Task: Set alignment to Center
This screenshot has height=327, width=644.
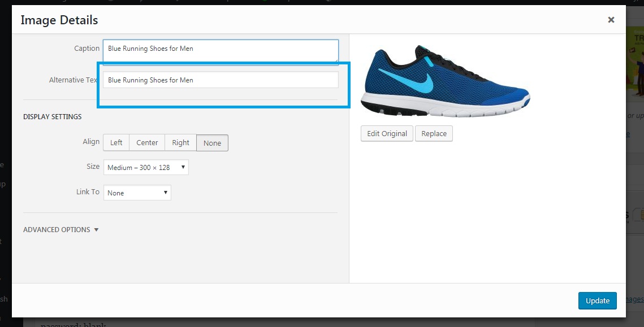Action: click(147, 143)
